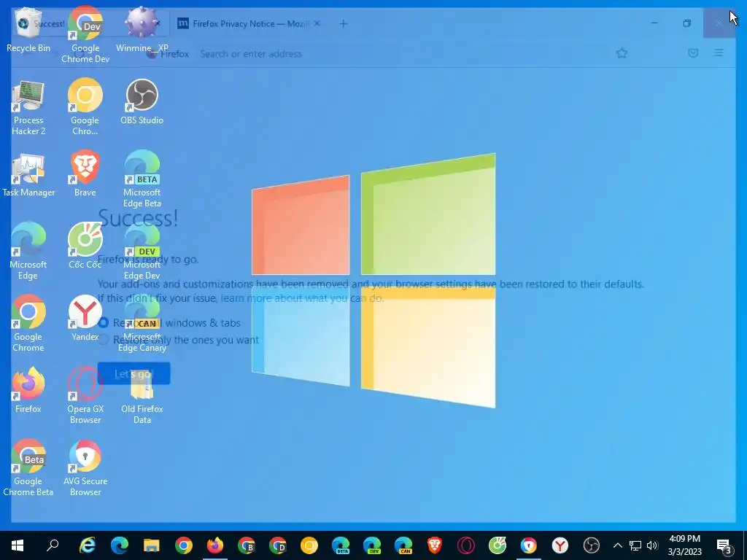Launch Yandex from the taskbar
Screen dimensions: 747x560
[560, 545]
